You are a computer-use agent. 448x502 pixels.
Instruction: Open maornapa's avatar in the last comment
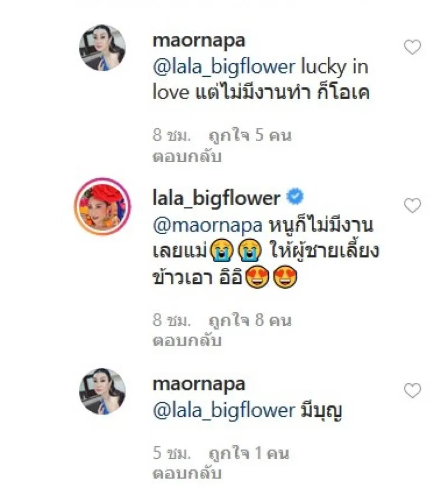coord(102,391)
